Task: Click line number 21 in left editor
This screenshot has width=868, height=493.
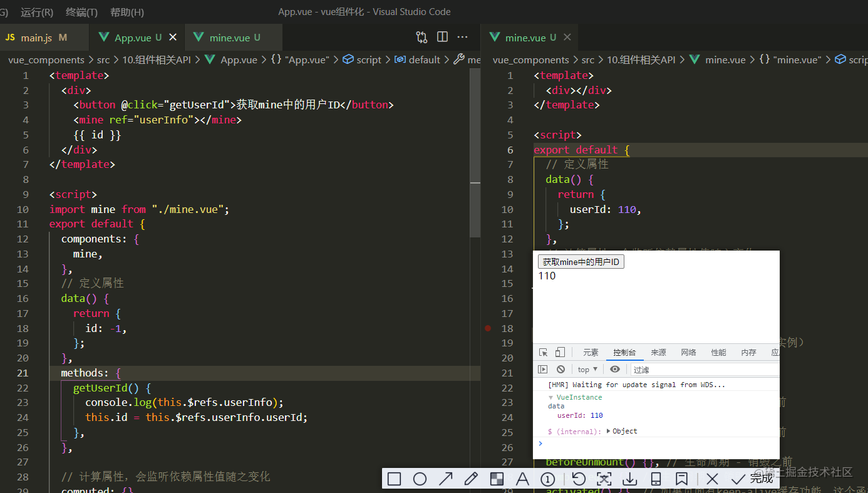Action: pyautogui.click(x=23, y=373)
